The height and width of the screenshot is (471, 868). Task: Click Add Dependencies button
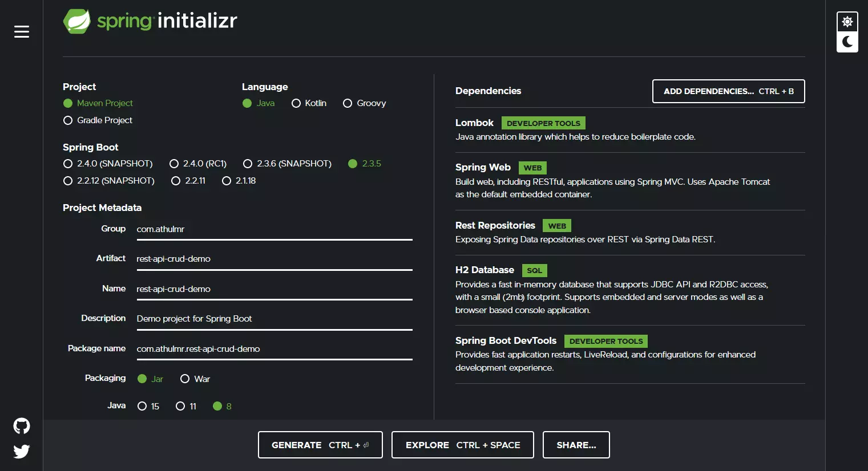(x=728, y=91)
